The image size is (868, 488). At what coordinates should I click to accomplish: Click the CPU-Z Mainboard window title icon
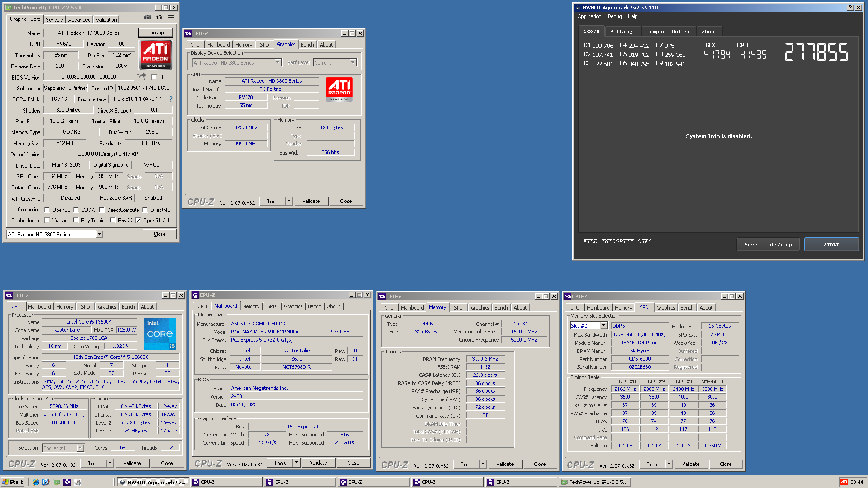tap(195, 295)
